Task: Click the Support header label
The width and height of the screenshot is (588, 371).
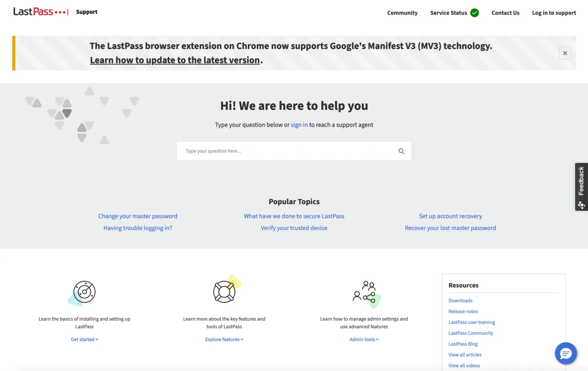Action: click(87, 12)
